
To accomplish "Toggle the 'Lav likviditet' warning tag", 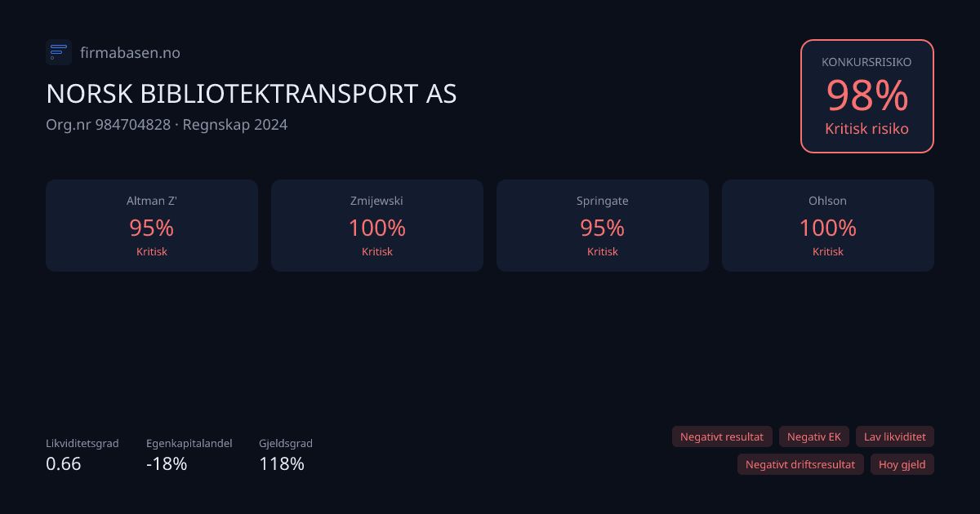I will point(895,436).
